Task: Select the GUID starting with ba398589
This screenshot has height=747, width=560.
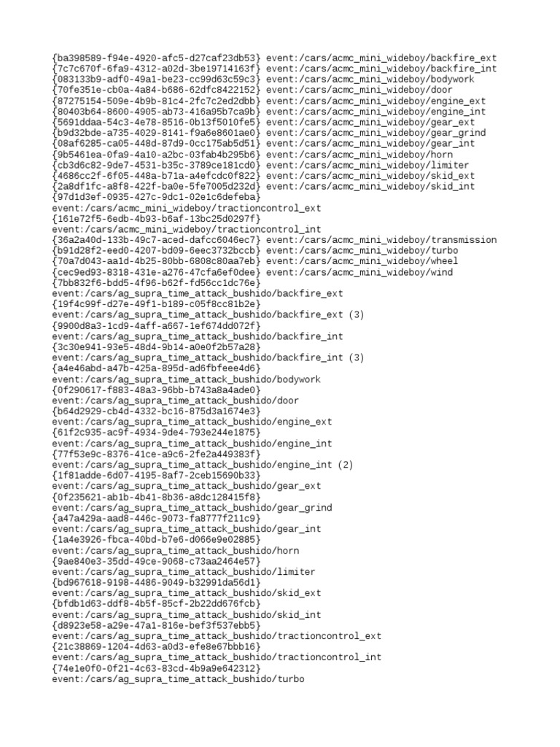Action: (157, 58)
